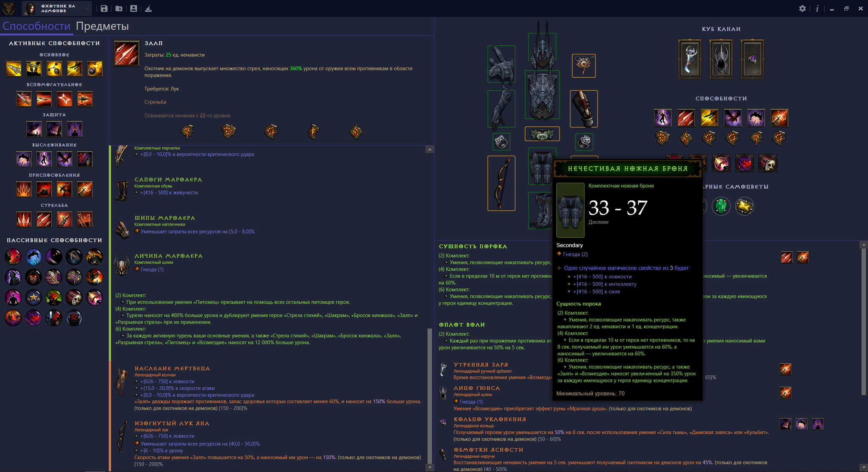Open the profile import icon in toolbar
Screen dimensions: 868x472
pyautogui.click(x=134, y=8)
